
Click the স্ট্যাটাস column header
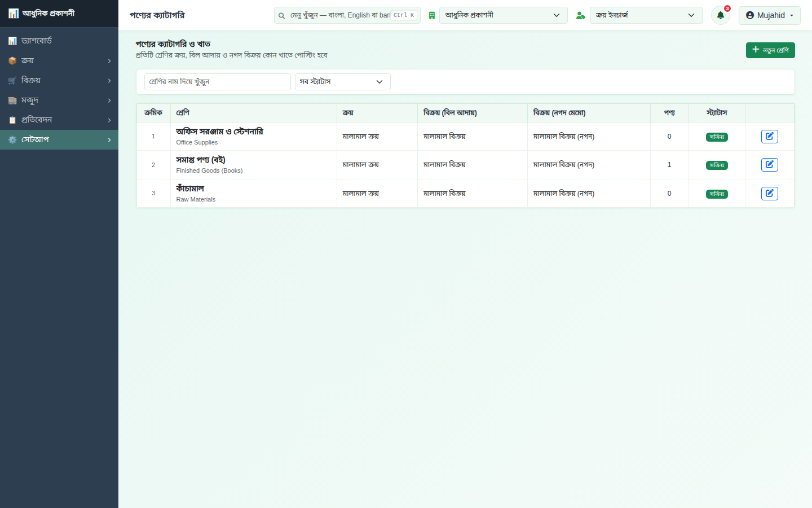click(x=717, y=113)
